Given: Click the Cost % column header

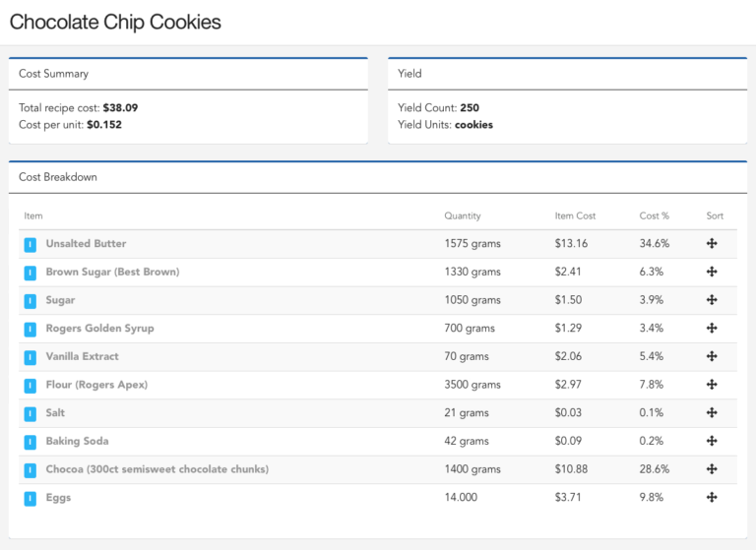Looking at the screenshot, I should tap(654, 215).
